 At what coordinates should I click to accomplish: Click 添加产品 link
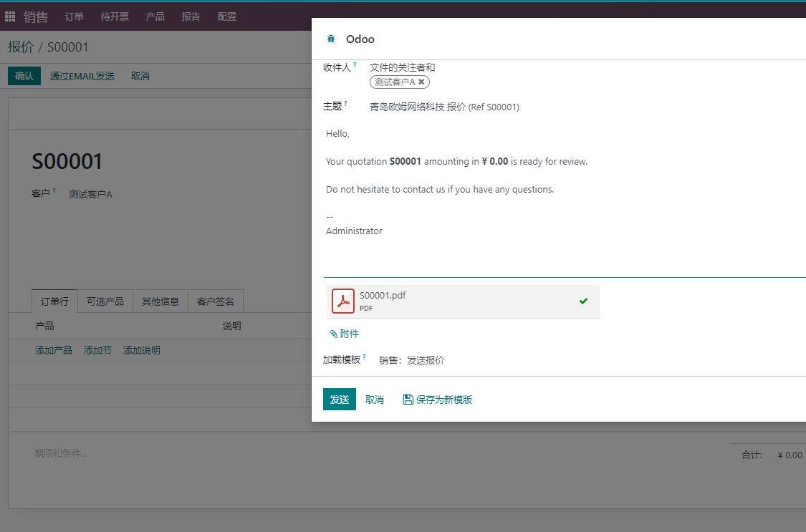click(54, 350)
